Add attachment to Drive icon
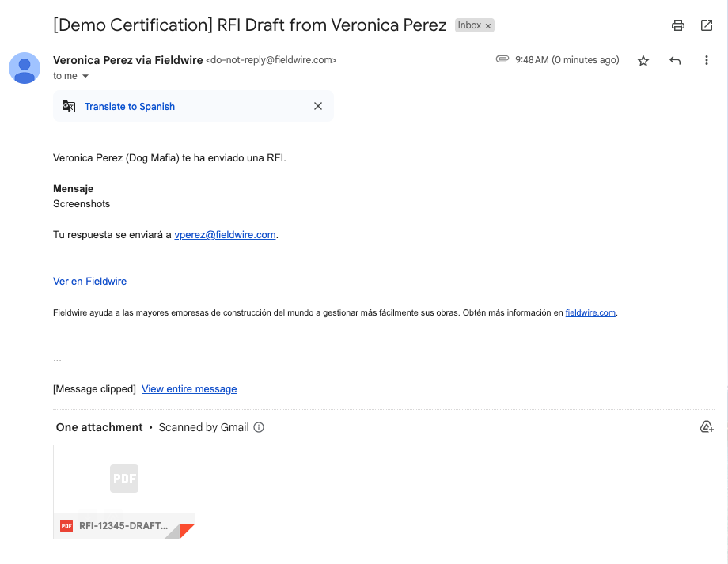This screenshot has height=564, width=728. [707, 427]
